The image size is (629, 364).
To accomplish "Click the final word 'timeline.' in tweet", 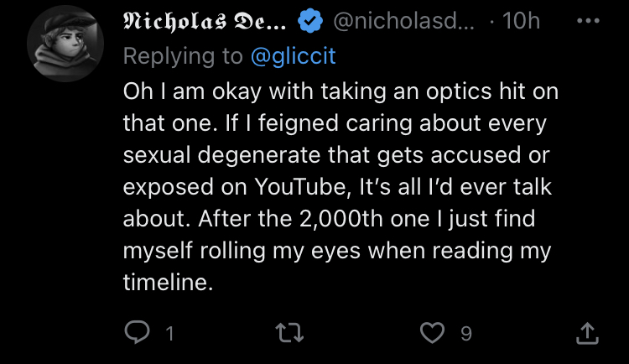I will (x=168, y=282).
